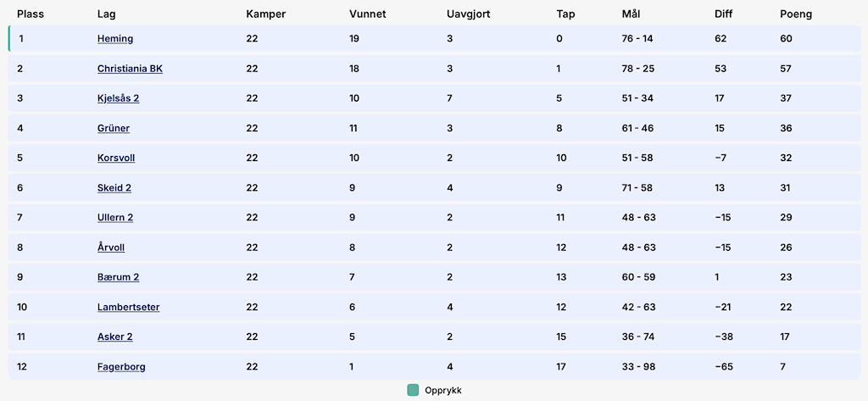
Task: Click the Lag column header
Action: point(106,14)
